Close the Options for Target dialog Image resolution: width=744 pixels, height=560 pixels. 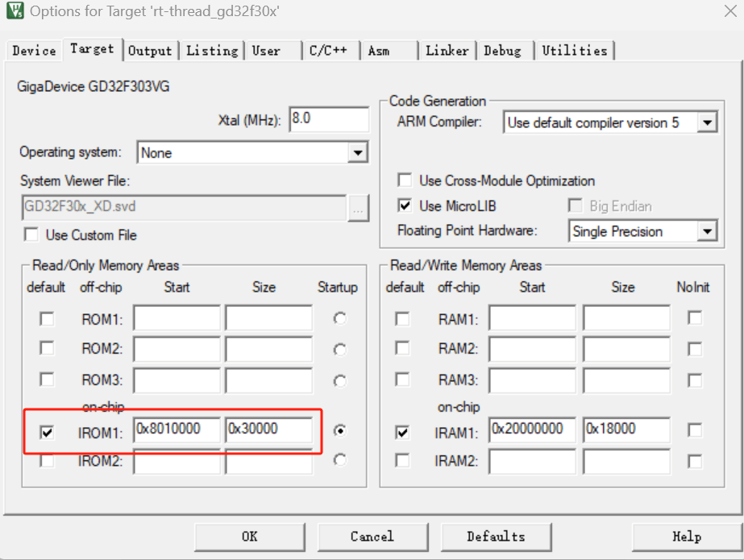coord(729,11)
